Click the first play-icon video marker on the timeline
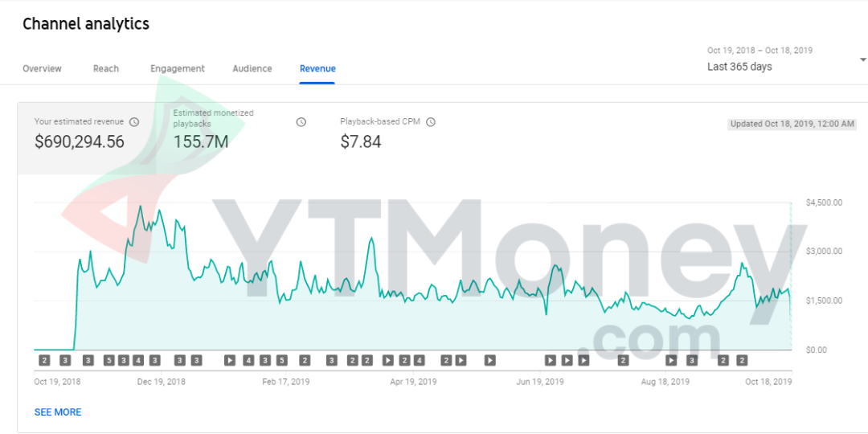 [x=230, y=361]
